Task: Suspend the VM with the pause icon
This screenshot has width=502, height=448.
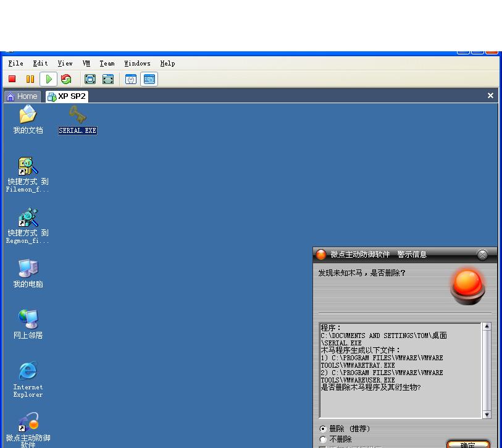Action: [30, 79]
